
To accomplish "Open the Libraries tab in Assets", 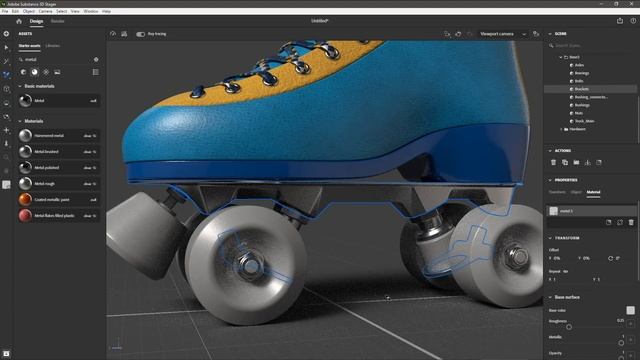I will click(53, 46).
